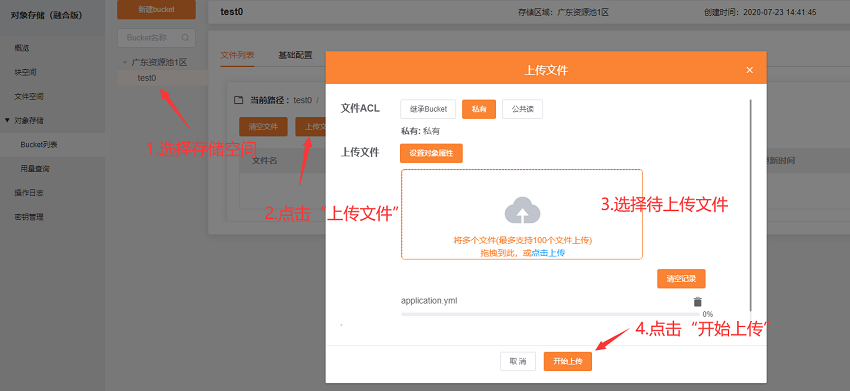Screen dimensions: 850x391
Task: Switch to the 基础配置 tab
Action: tap(295, 55)
